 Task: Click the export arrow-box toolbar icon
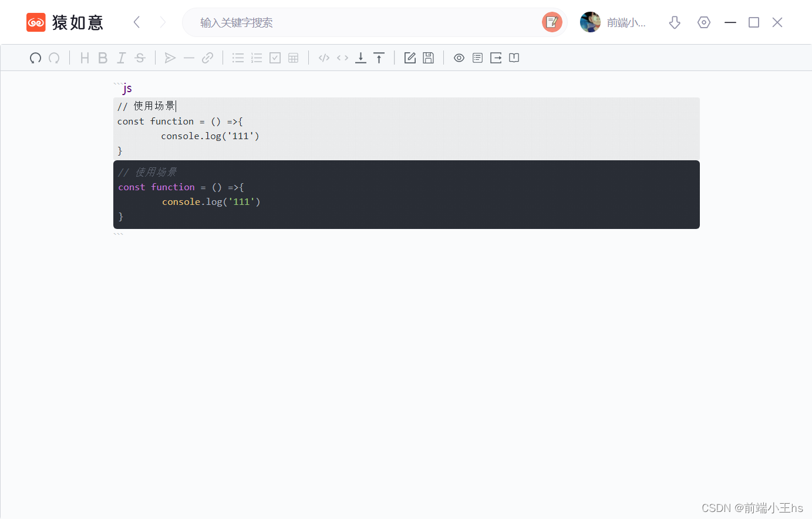pyautogui.click(x=496, y=58)
